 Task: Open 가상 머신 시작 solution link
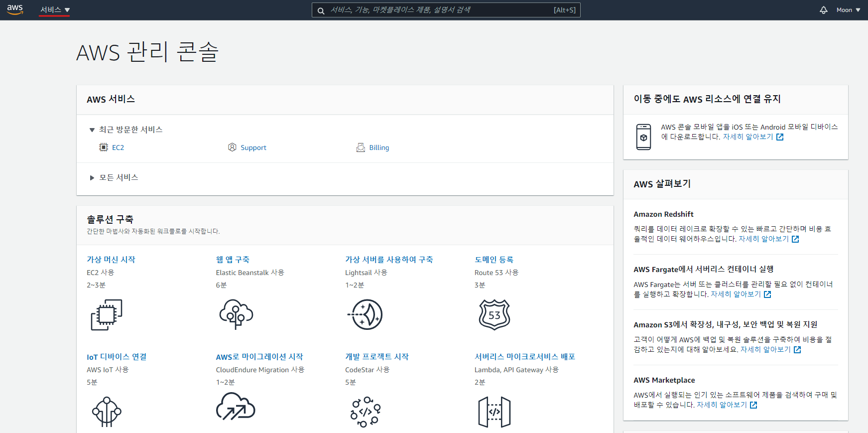111,260
